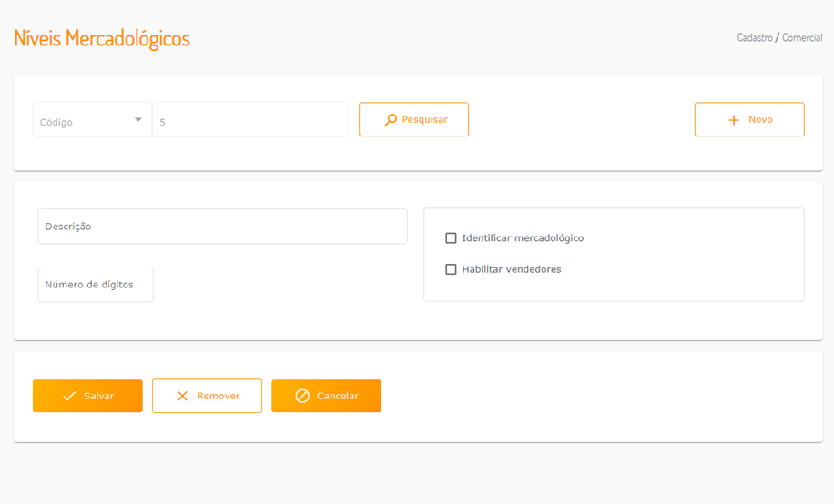834x504 pixels.
Task: Focus the Descrição text field
Action: (x=222, y=227)
